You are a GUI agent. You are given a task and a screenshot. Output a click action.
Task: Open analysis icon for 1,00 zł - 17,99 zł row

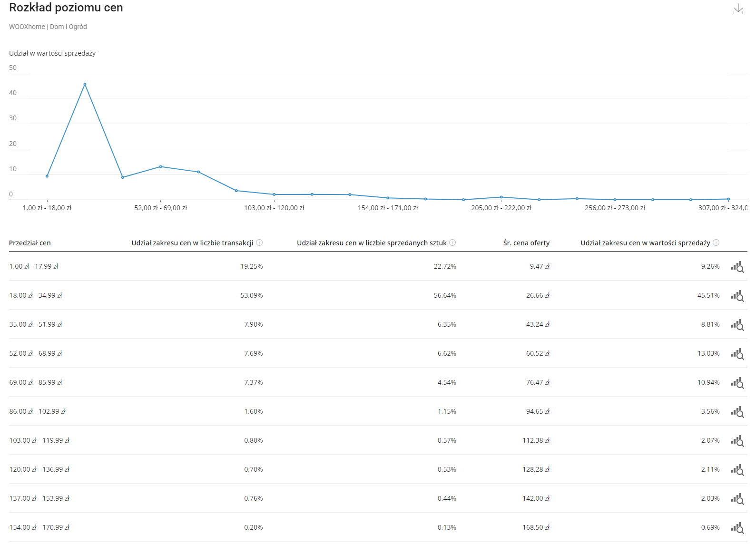[x=737, y=267]
